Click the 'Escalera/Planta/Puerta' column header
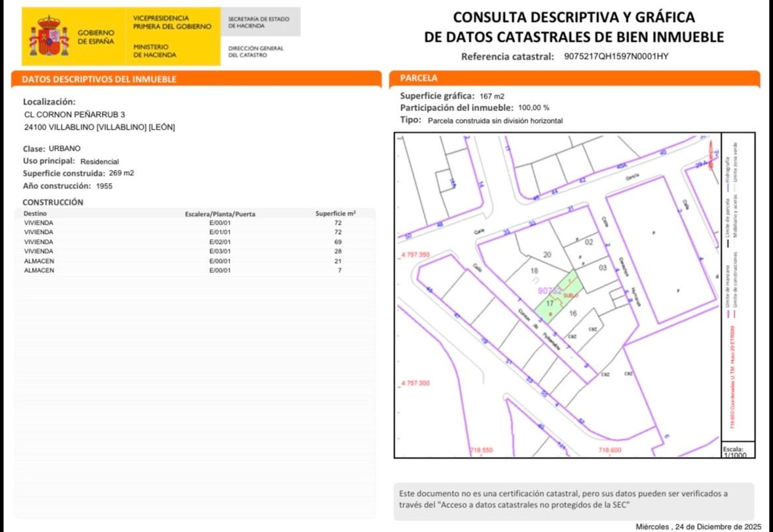 (220, 214)
